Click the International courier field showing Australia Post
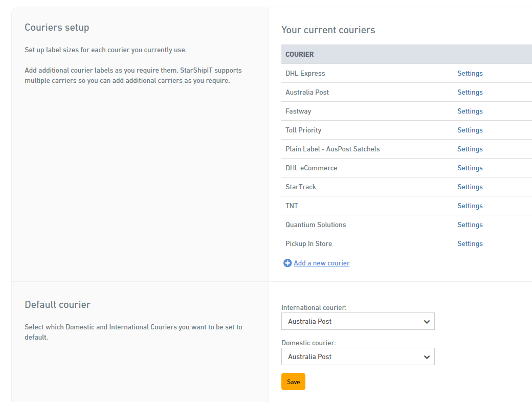 pyautogui.click(x=358, y=321)
